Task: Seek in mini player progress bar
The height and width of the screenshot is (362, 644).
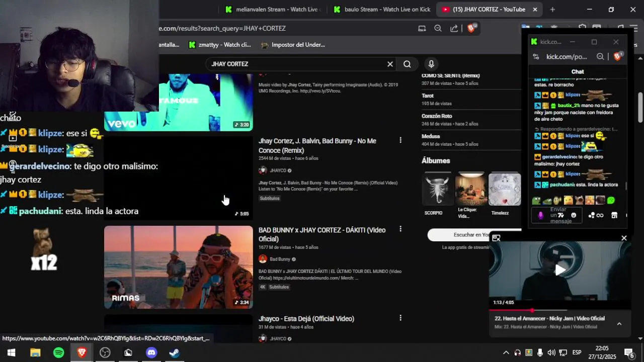Action: [559, 310]
